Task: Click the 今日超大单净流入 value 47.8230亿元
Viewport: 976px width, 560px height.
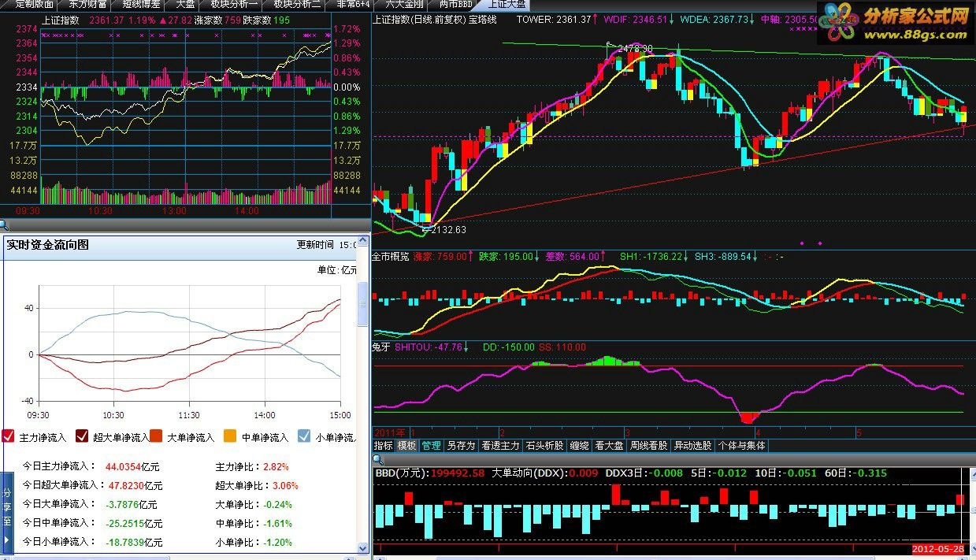Action: click(x=135, y=486)
